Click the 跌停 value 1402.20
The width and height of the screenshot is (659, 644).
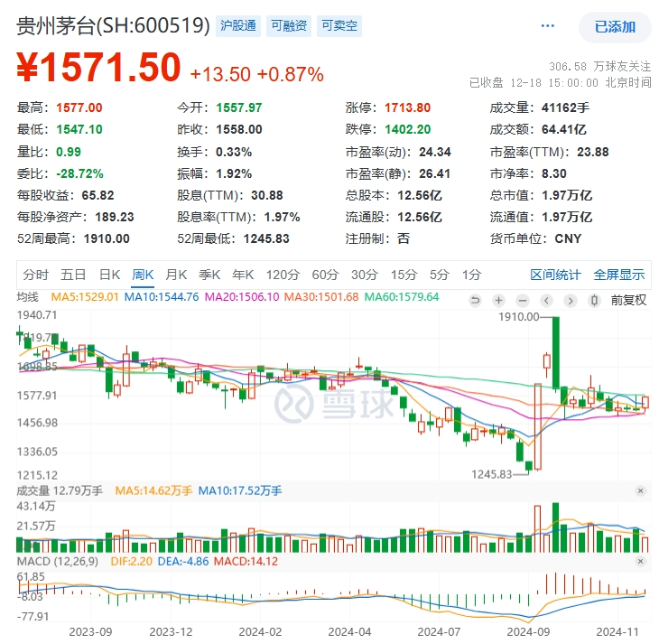point(408,129)
